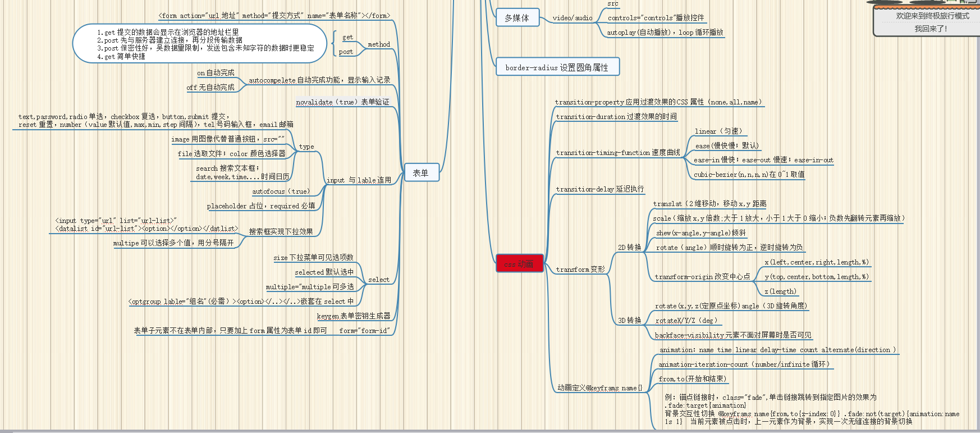Screen dimensions: 980x433
Task: Click the transform-origin 改变中心点 node
Action: (x=703, y=277)
